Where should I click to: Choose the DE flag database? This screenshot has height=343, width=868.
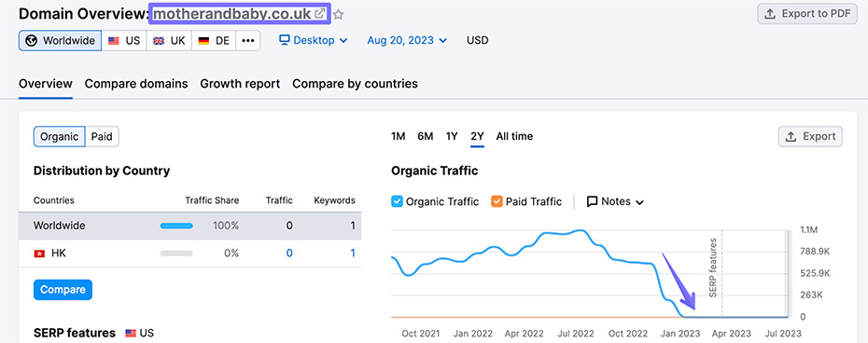coord(214,40)
